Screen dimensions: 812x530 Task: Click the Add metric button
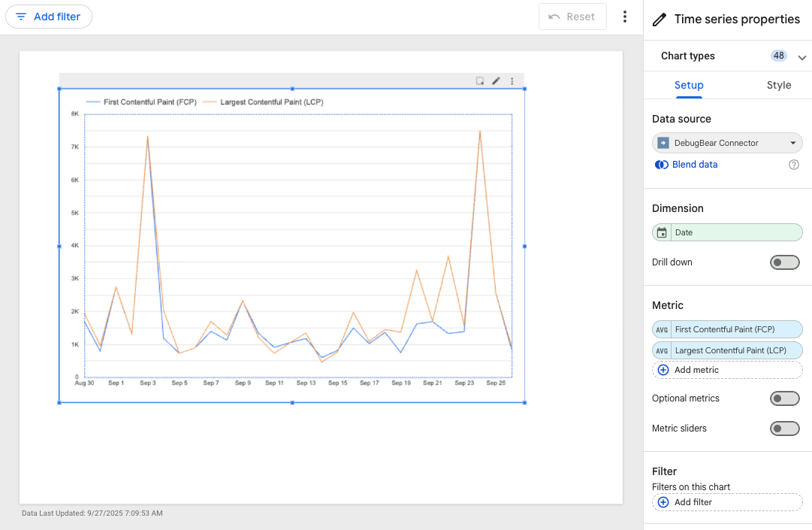(727, 370)
